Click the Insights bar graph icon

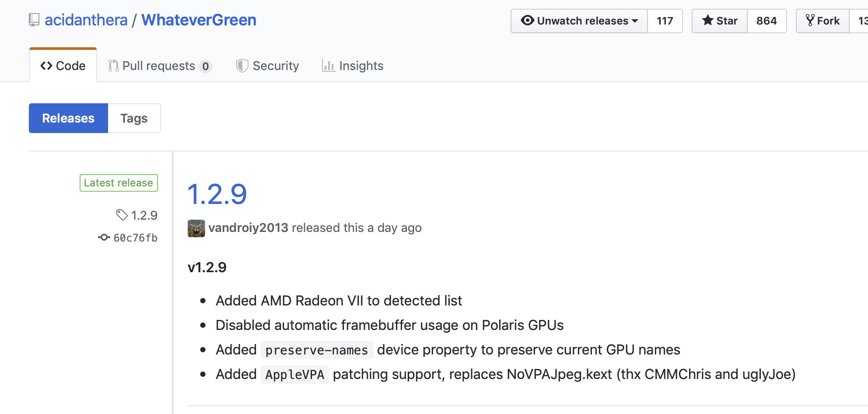(328, 66)
